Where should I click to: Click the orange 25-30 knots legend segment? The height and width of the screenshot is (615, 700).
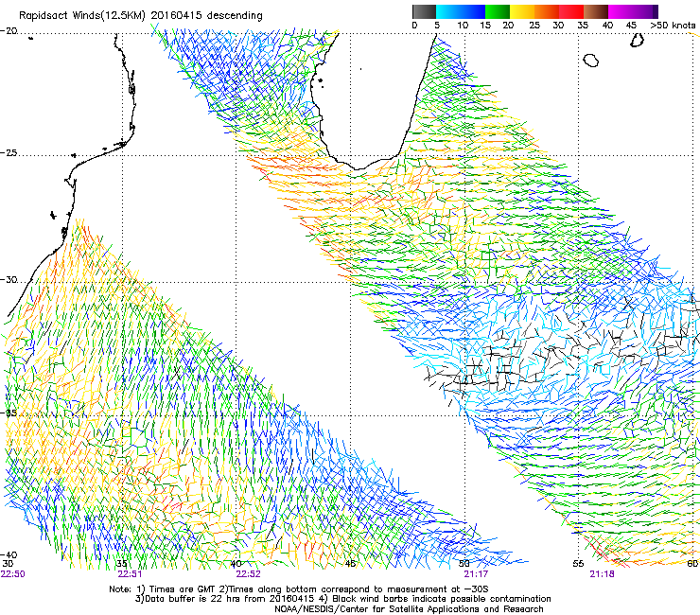[547, 11]
